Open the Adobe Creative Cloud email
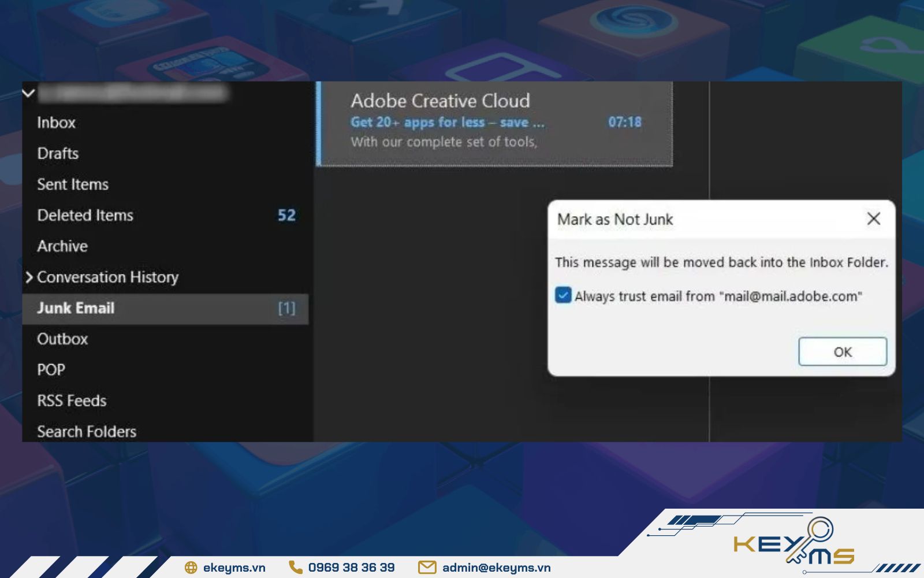The height and width of the screenshot is (578, 924). pos(495,123)
